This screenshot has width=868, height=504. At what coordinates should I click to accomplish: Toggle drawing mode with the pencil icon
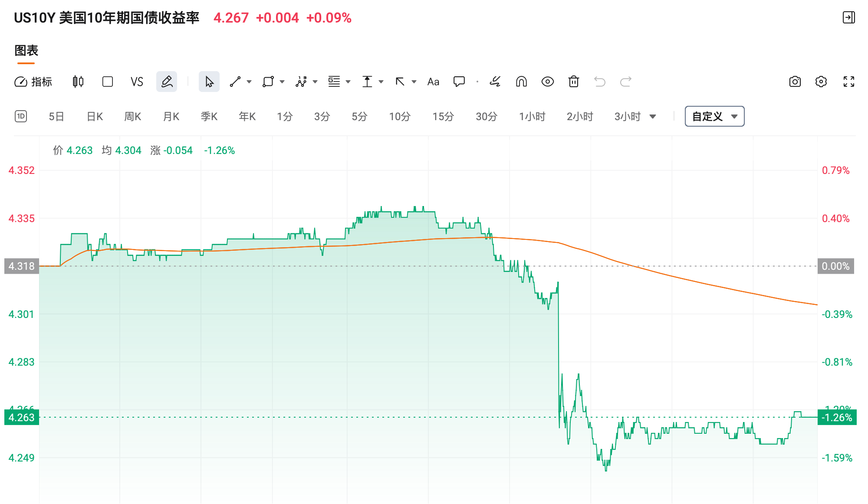point(167,82)
